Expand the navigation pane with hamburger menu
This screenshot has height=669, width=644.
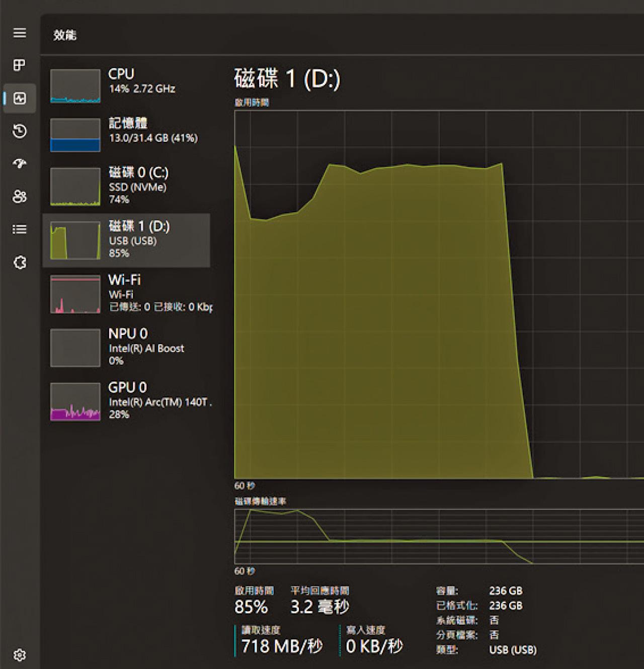[20, 33]
